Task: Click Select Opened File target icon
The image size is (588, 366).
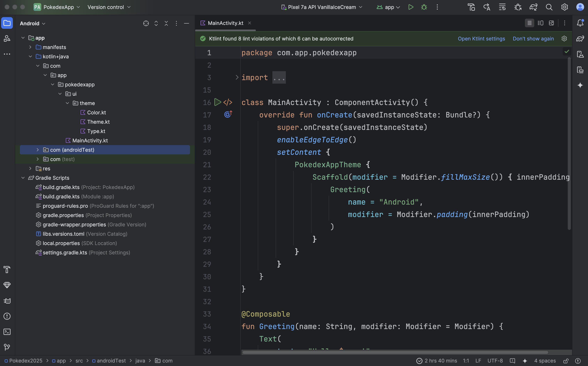Action: pyautogui.click(x=146, y=23)
